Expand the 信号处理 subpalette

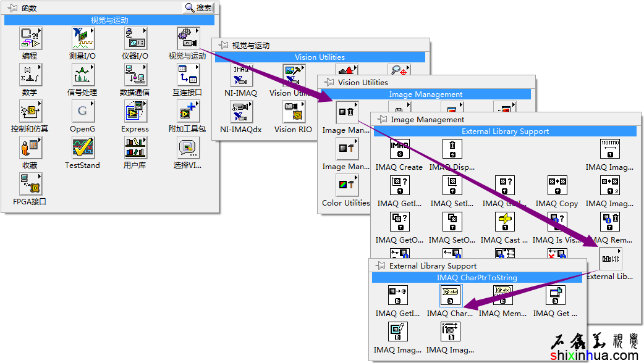tap(82, 75)
